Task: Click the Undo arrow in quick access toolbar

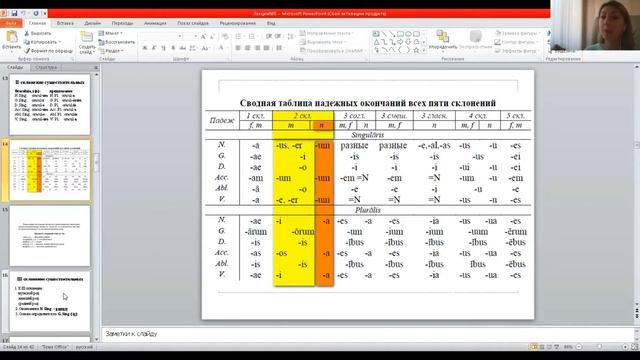Action: pos(24,13)
